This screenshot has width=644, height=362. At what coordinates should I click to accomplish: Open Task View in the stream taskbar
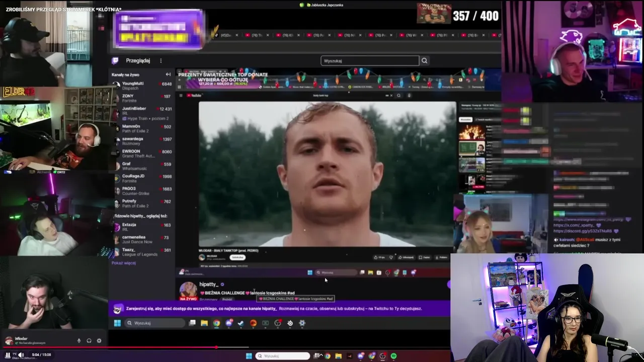[x=192, y=323]
